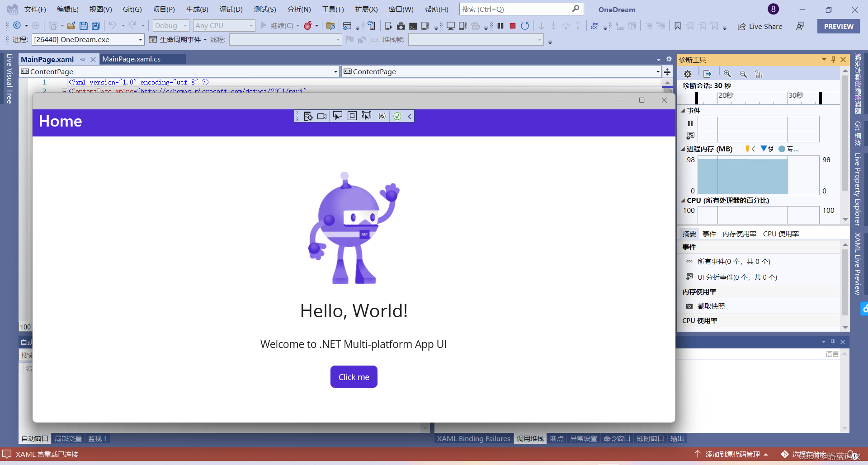Select the 内存使用率 tab in Diagnostic Tools
This screenshot has width=868, height=465.
coord(739,234)
